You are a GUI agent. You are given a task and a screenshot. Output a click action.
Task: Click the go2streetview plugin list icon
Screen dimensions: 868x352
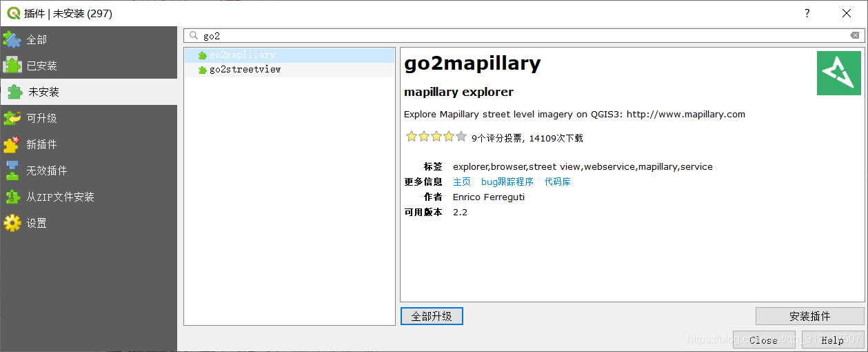click(x=202, y=70)
